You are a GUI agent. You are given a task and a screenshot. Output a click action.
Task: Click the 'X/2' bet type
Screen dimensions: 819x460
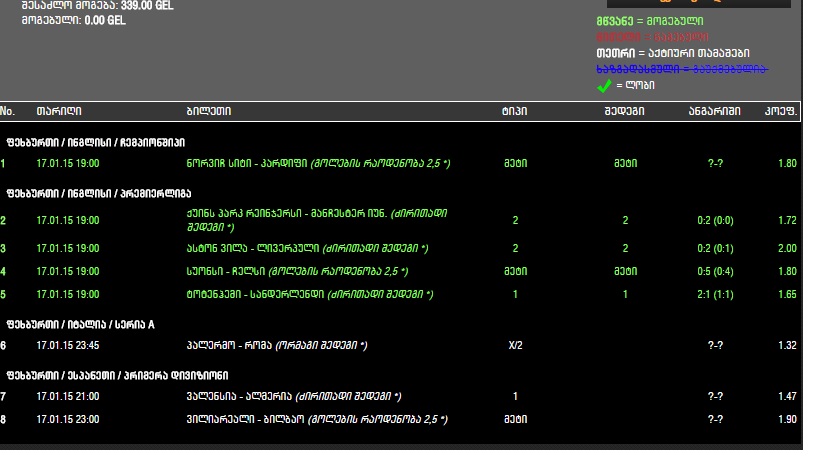pyautogui.click(x=515, y=346)
